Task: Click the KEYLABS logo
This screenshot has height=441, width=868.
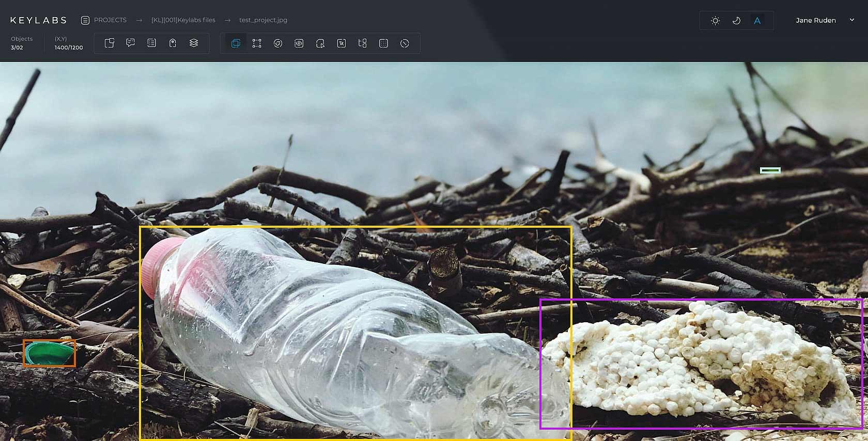Action: point(38,20)
